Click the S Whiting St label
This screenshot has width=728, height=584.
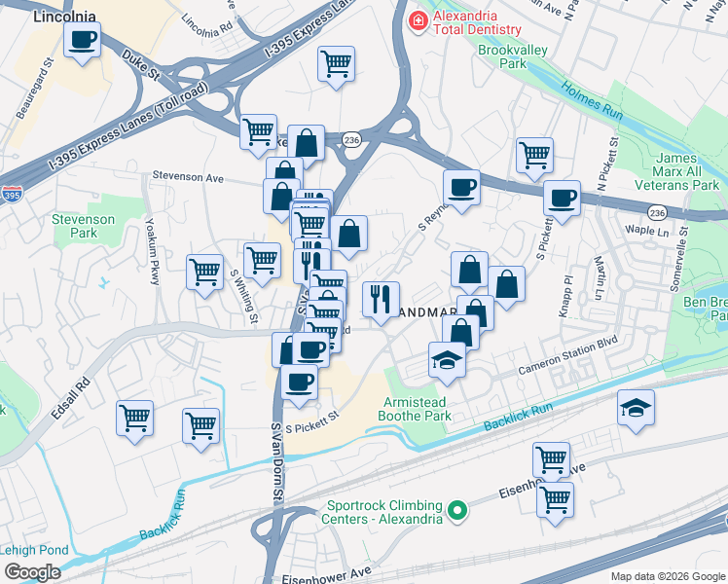[x=244, y=297]
